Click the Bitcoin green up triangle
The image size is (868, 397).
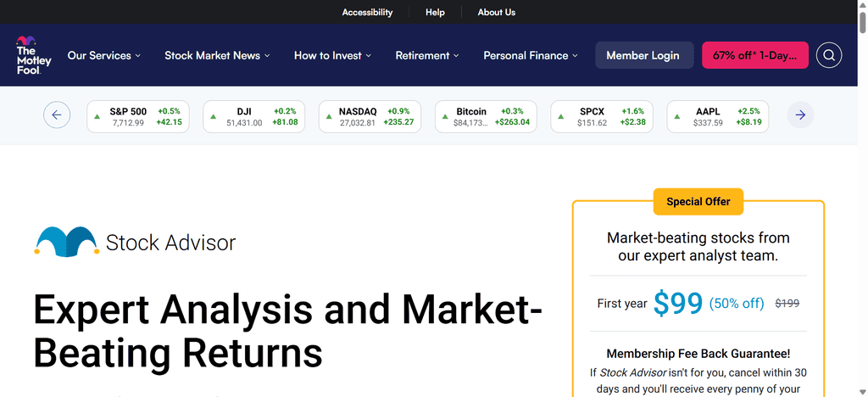coord(445,117)
